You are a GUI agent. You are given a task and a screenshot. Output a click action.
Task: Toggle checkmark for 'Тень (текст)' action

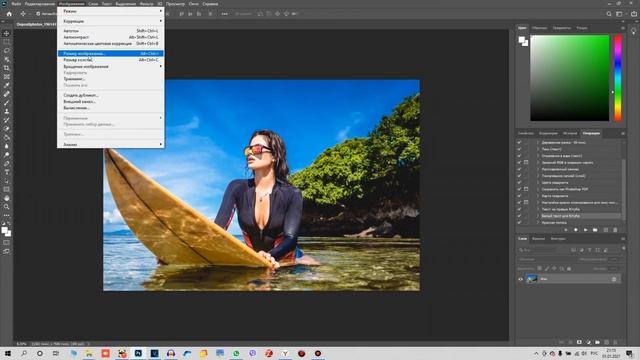[519, 149]
